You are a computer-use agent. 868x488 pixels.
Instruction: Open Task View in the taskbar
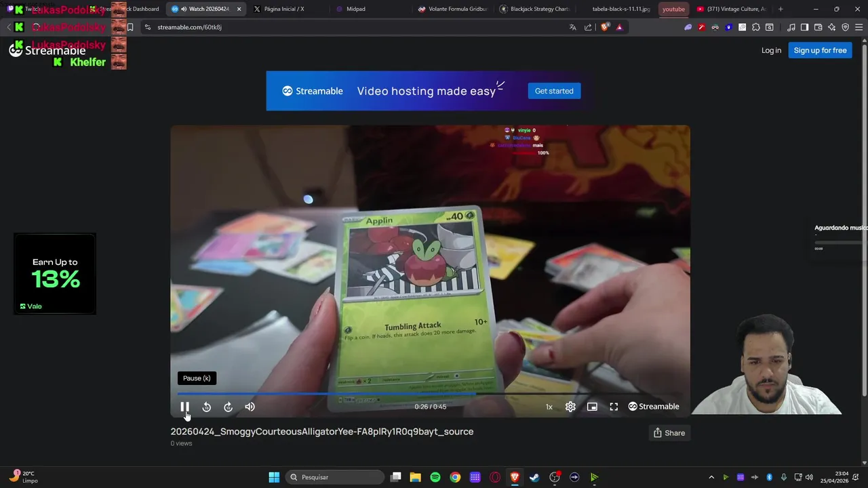(396, 477)
